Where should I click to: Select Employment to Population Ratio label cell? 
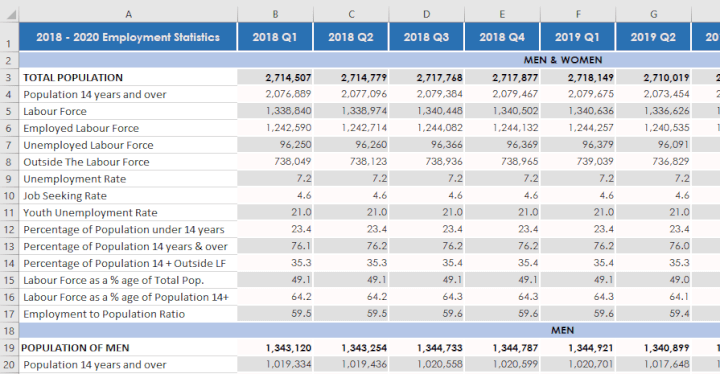pyautogui.click(x=128, y=314)
